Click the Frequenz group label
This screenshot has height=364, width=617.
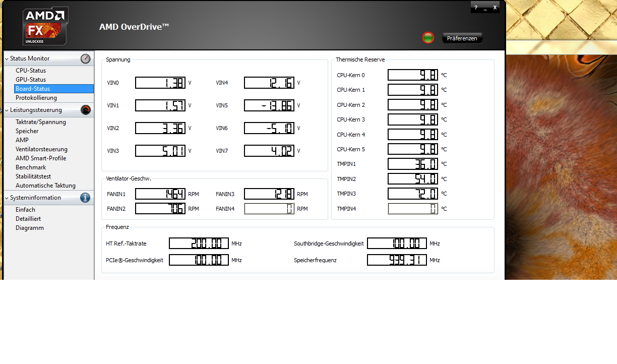(x=117, y=227)
